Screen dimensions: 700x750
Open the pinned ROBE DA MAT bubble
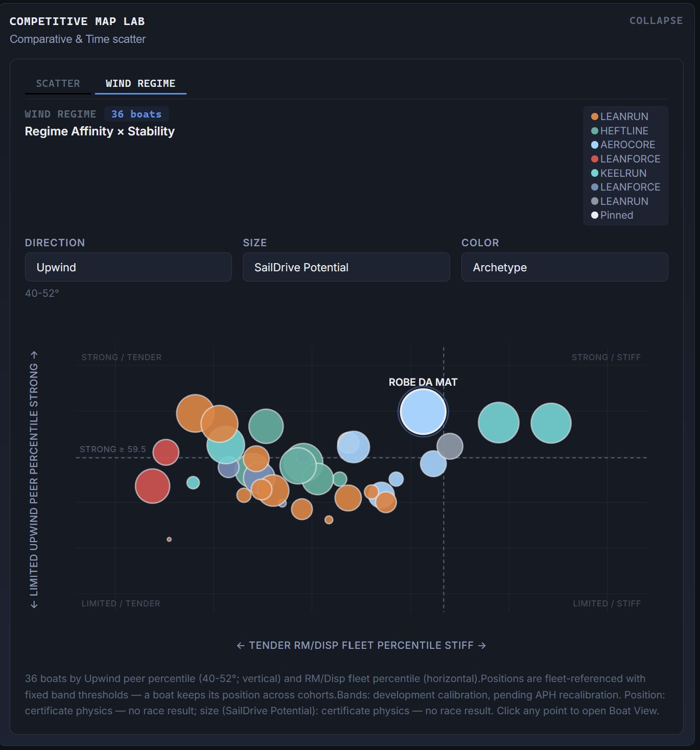click(x=423, y=412)
